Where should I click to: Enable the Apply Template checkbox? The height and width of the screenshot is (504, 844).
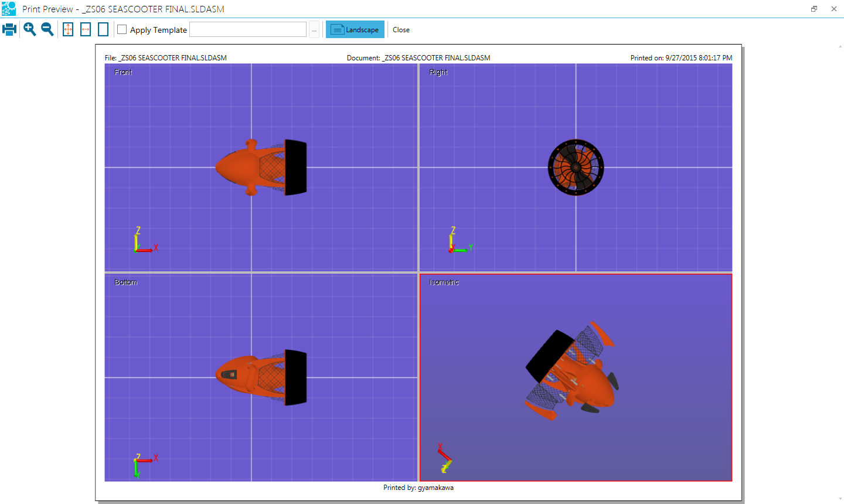click(x=122, y=29)
